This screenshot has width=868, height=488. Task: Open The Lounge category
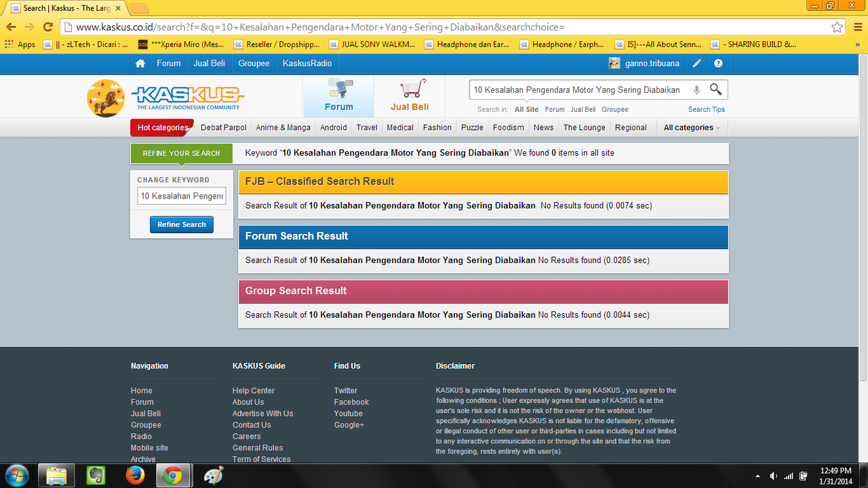585,127
